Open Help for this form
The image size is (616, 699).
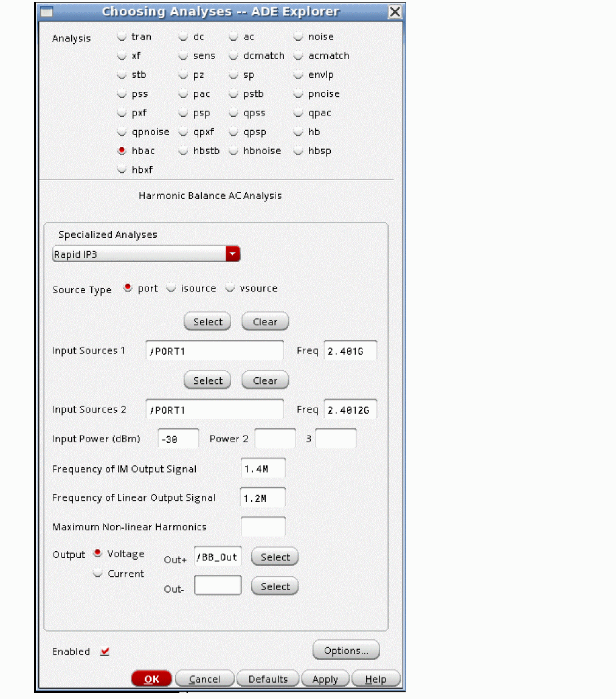pyautogui.click(x=376, y=678)
